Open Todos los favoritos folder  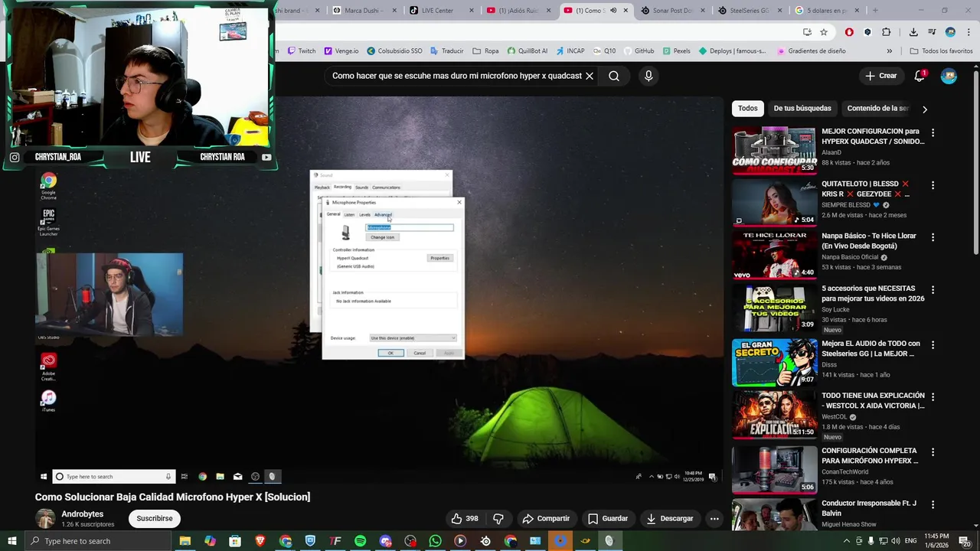click(941, 51)
